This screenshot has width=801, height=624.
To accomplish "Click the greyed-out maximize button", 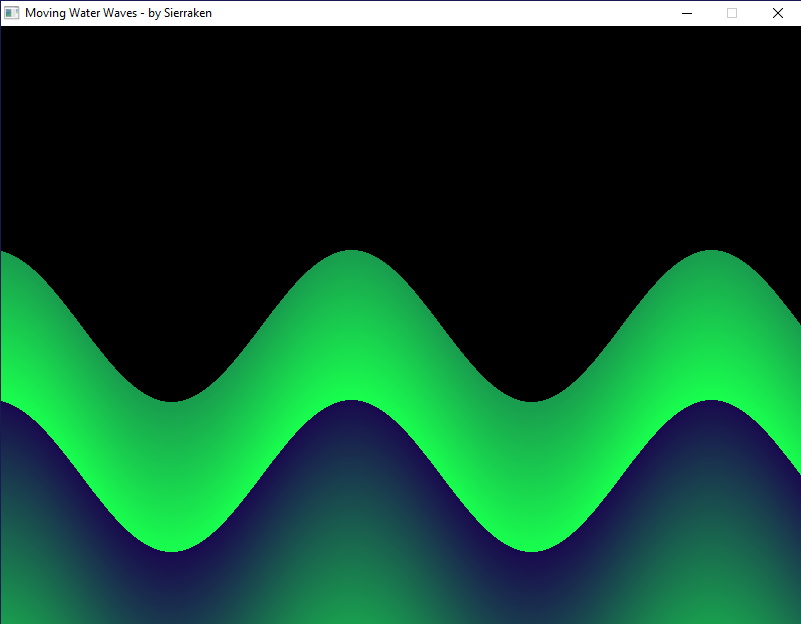I will click(x=732, y=13).
